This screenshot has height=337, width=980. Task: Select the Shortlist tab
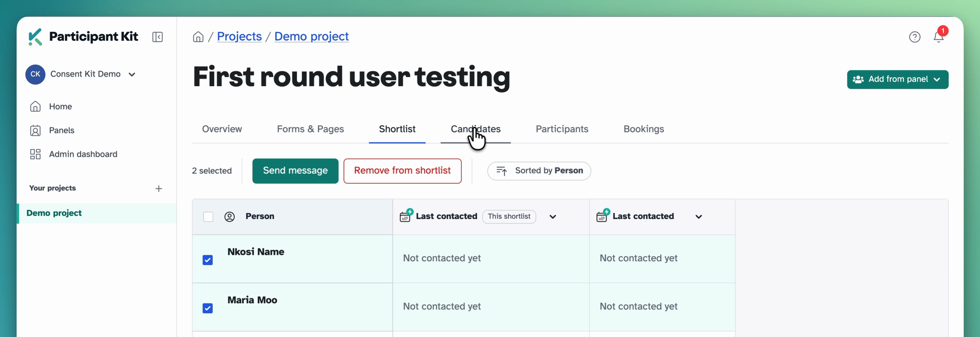click(x=397, y=129)
